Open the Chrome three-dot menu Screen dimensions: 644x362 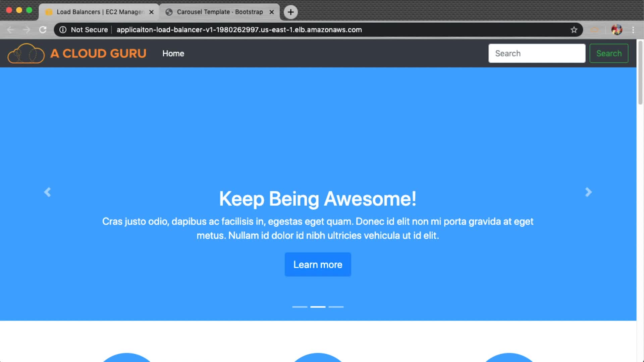tap(633, 30)
